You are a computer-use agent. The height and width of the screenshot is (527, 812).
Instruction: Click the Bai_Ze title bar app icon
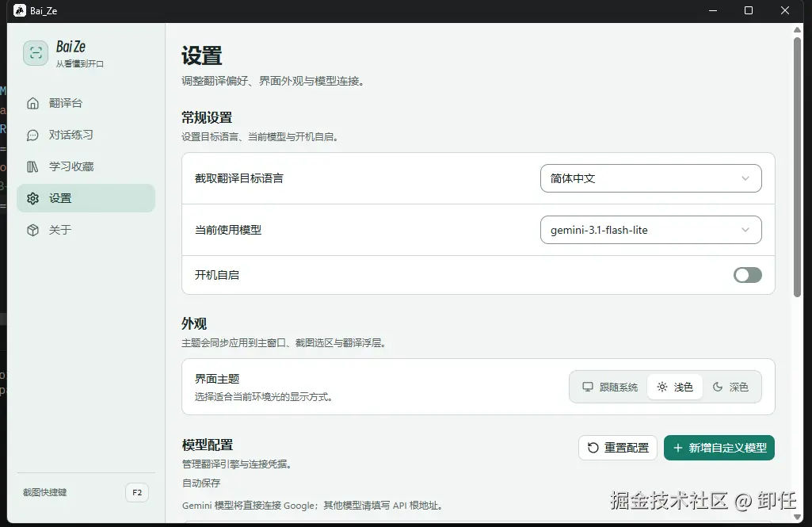[20, 10]
